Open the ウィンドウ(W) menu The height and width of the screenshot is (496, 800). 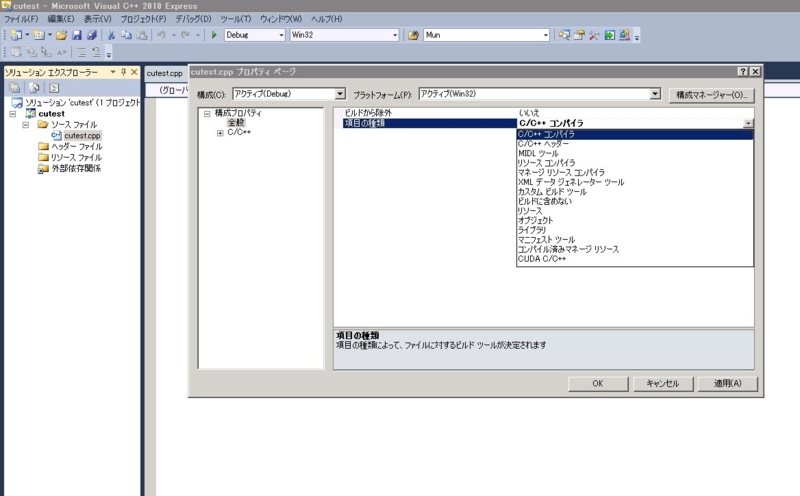[x=281, y=19]
